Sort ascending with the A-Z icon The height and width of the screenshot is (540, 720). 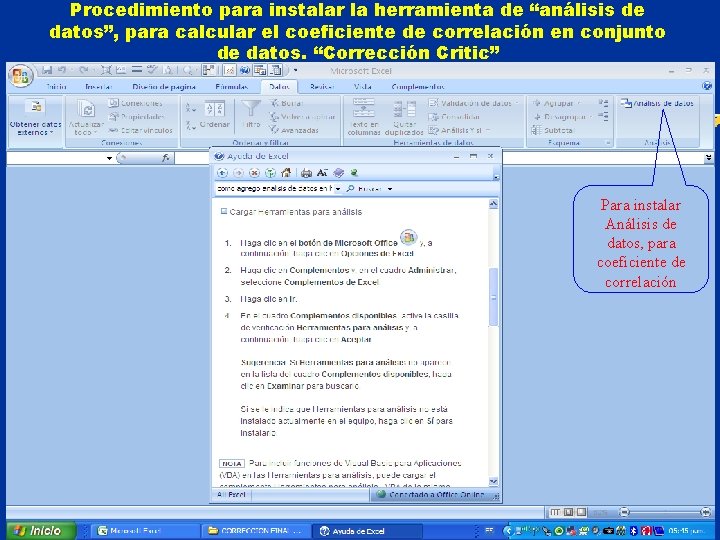pyautogui.click(x=191, y=108)
